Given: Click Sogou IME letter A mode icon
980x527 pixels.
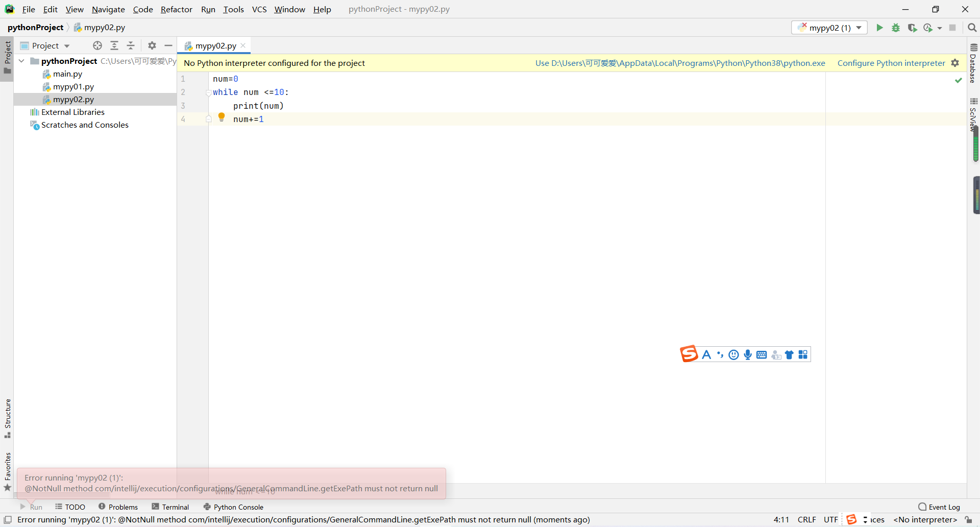Looking at the screenshot, I should click(706, 354).
